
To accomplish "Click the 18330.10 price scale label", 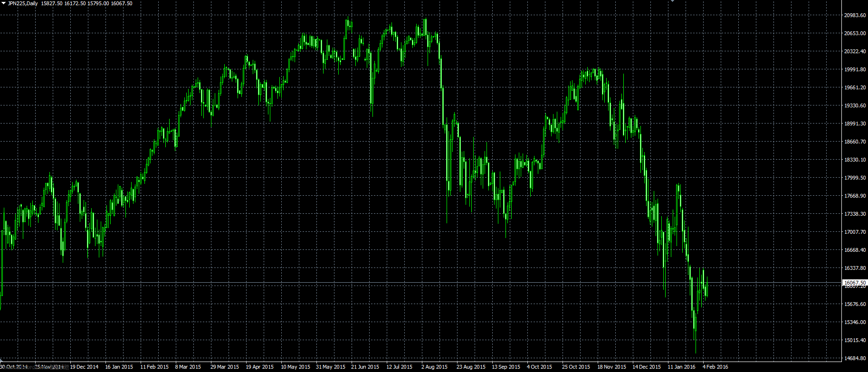I will point(855,160).
